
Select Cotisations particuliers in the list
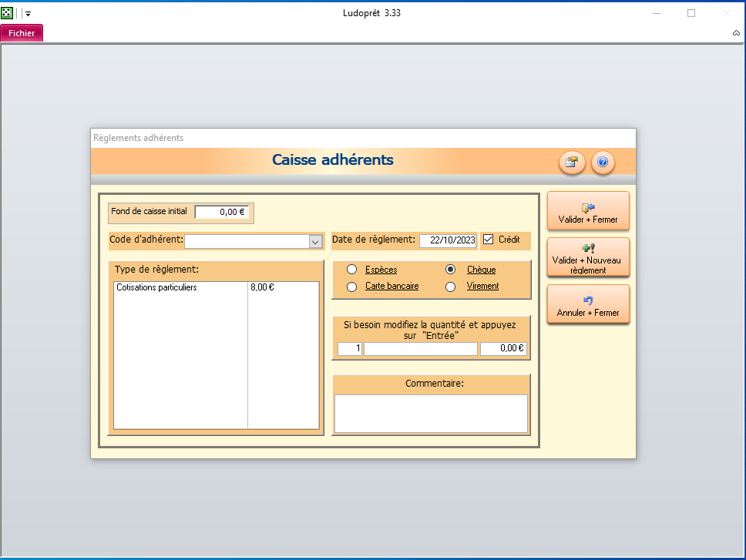coord(156,287)
